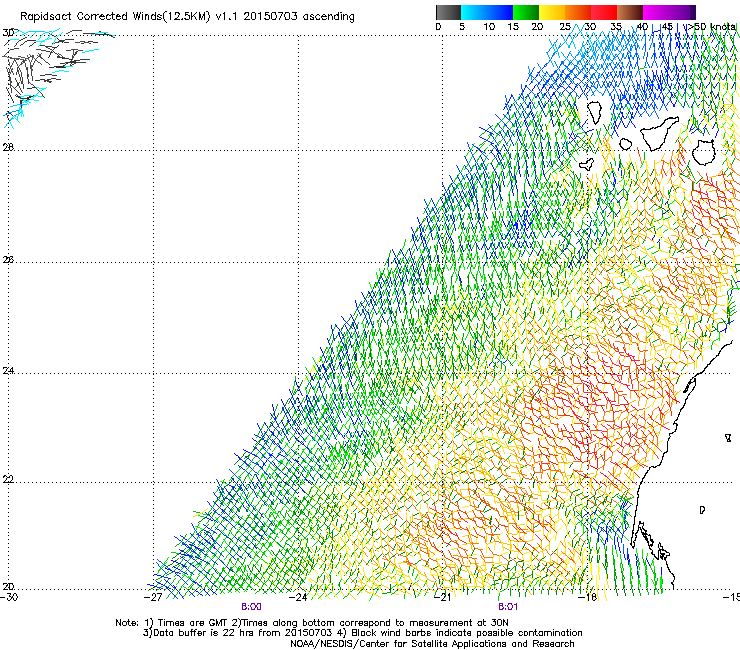This screenshot has width=740, height=650.
Task: Click the small La Gomera island outline
Action: click(x=626, y=144)
